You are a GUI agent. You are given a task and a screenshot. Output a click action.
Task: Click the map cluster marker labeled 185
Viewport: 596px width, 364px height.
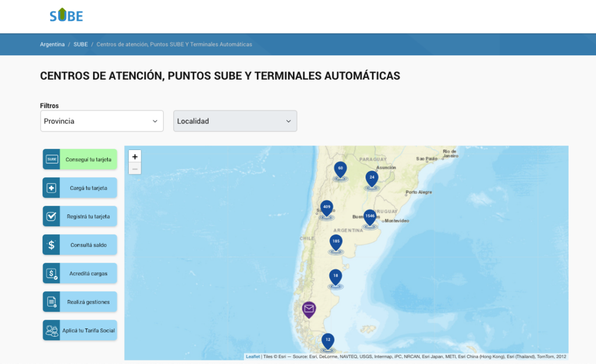pos(336,243)
